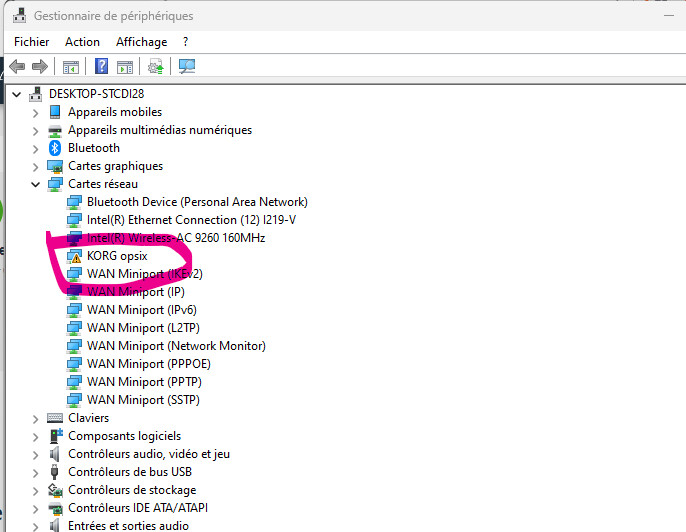Open the Affichage menu
Image resolution: width=686 pixels, height=532 pixels.
pyautogui.click(x=141, y=42)
